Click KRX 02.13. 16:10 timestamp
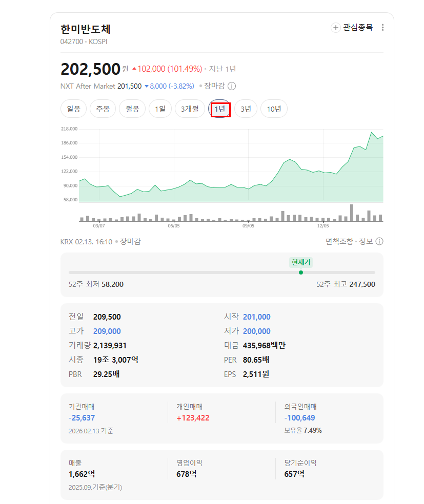 86,242
